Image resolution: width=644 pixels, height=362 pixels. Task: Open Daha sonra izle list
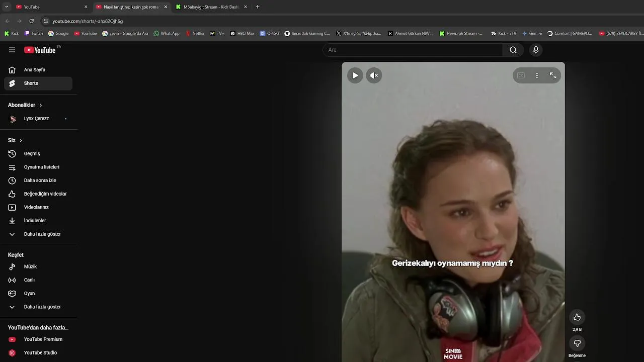pyautogui.click(x=38, y=180)
